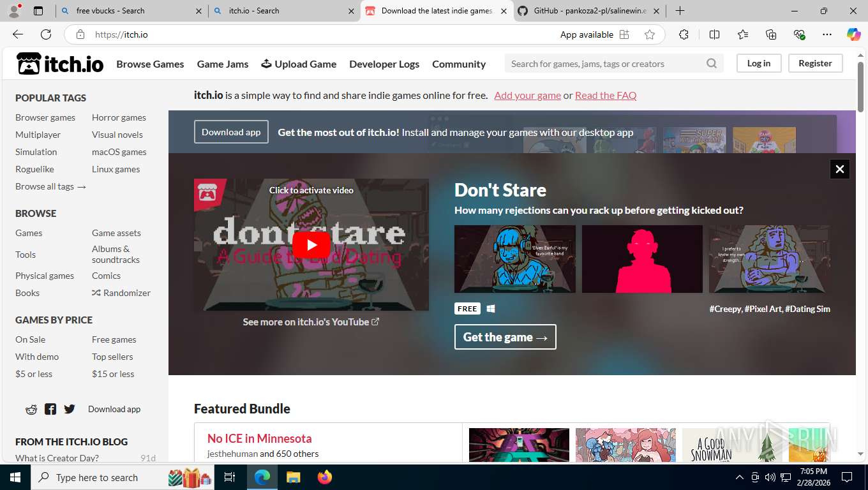Viewport: 868px width, 490px height.
Task: Show hidden system tray icons chevron
Action: coord(740,477)
